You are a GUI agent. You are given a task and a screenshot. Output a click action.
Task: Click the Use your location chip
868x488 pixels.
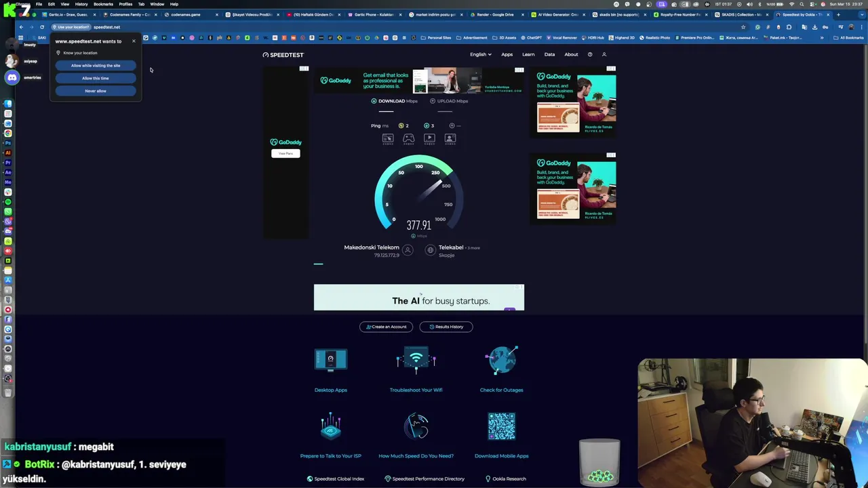click(71, 27)
